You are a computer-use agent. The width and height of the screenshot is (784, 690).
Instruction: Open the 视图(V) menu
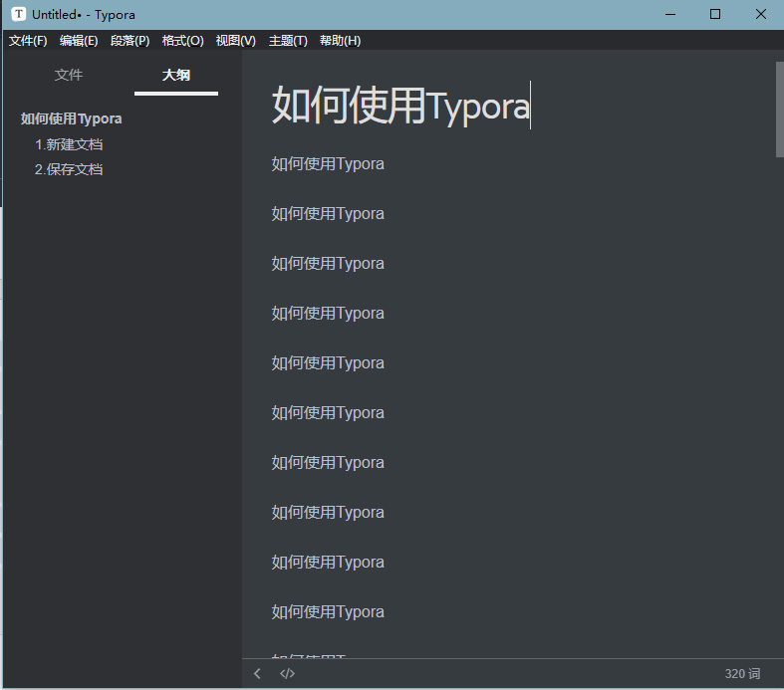(x=236, y=41)
